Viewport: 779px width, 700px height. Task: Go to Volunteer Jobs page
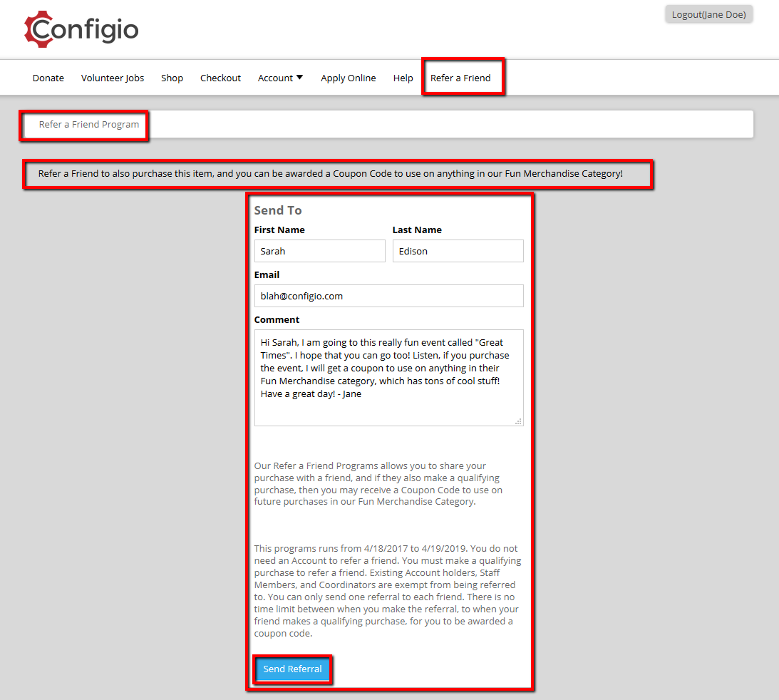113,78
